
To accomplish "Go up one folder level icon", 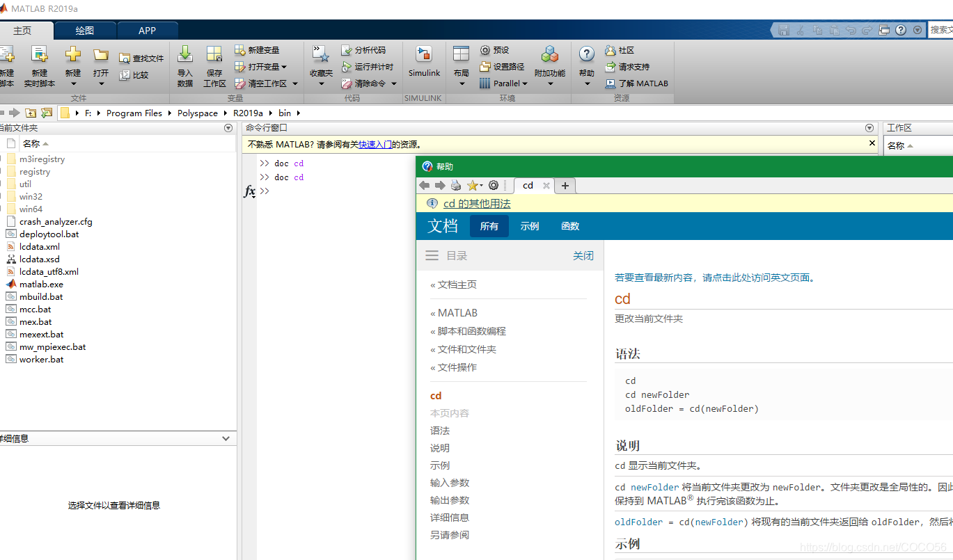I will click(31, 113).
